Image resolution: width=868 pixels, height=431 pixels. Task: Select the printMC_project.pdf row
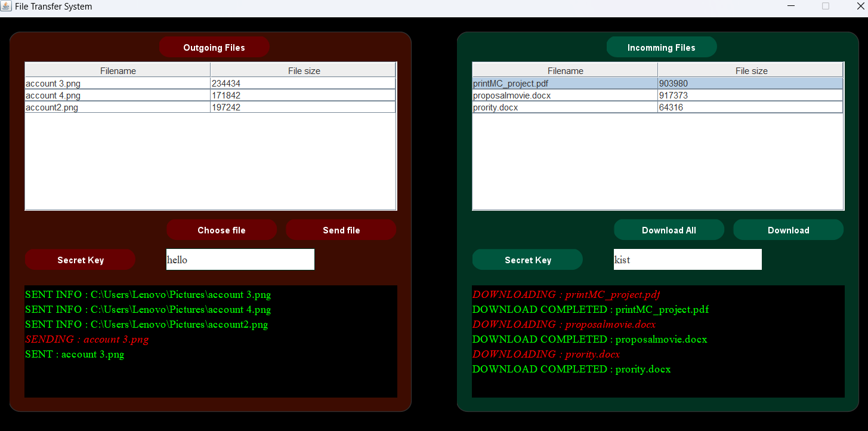tap(658, 84)
